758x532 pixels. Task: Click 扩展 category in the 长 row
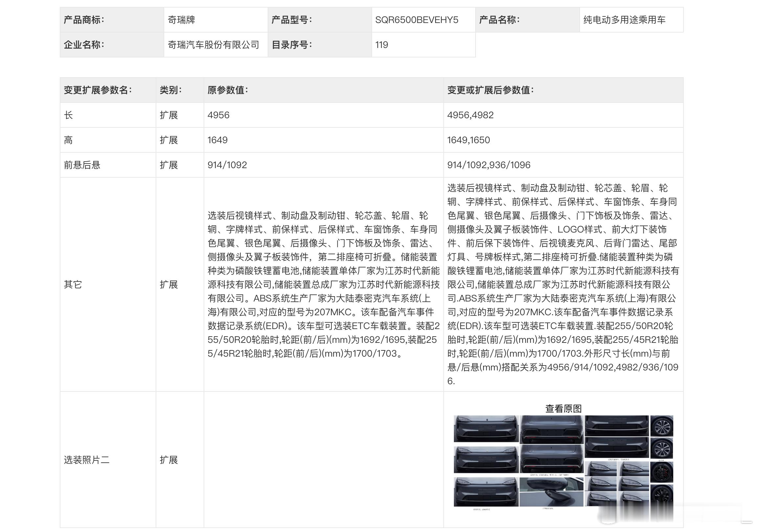[169, 115]
